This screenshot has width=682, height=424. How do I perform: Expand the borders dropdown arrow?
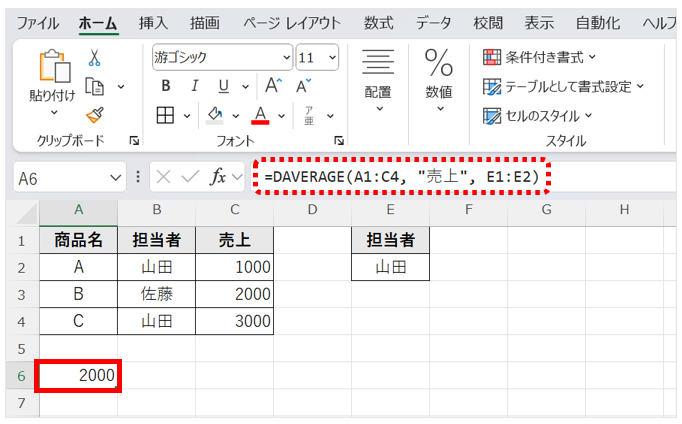(x=187, y=116)
